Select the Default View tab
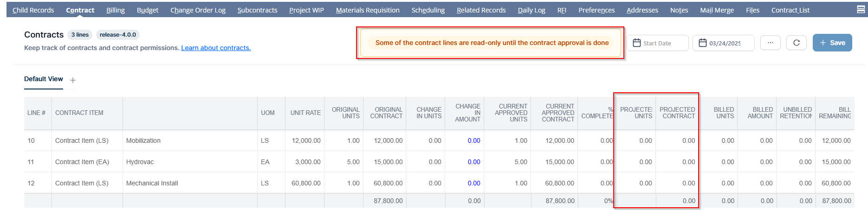 [43, 79]
